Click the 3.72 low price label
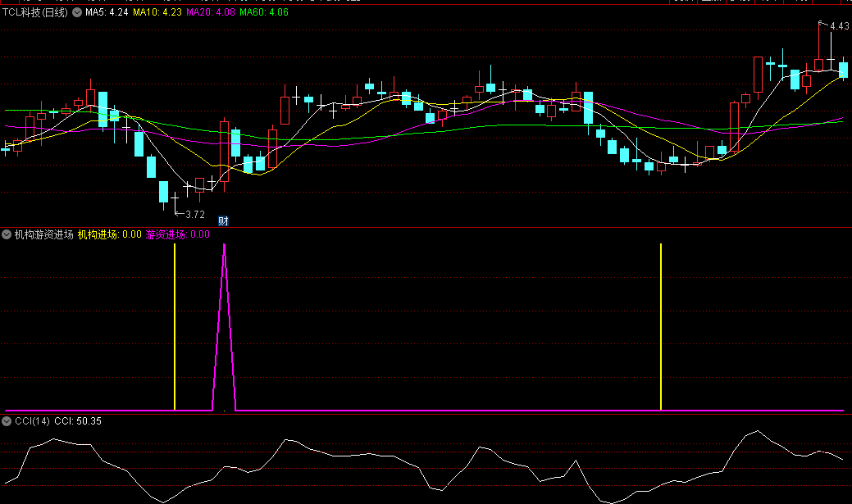Viewport: 852px width, 504px height. point(195,215)
